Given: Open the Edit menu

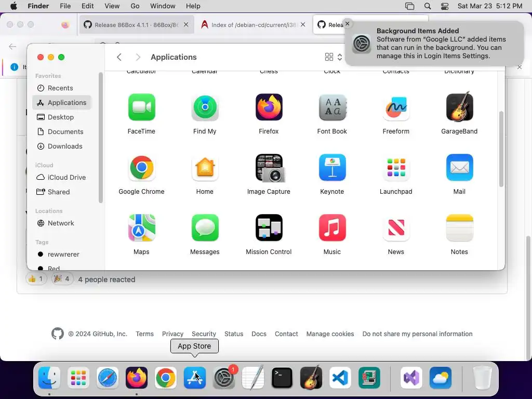Looking at the screenshot, I should tap(87, 6).
